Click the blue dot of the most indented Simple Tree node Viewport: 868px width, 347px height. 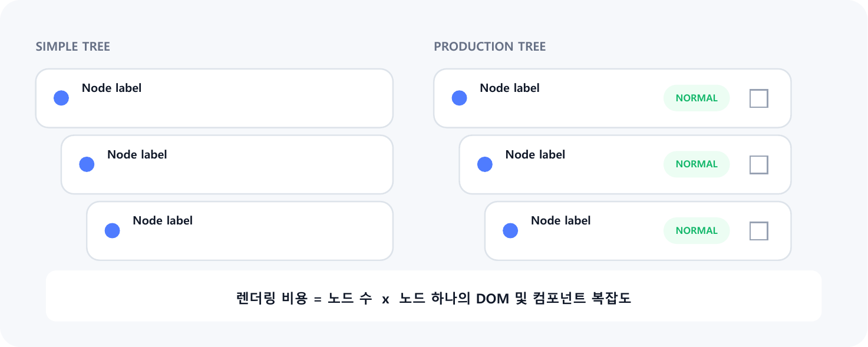click(112, 230)
